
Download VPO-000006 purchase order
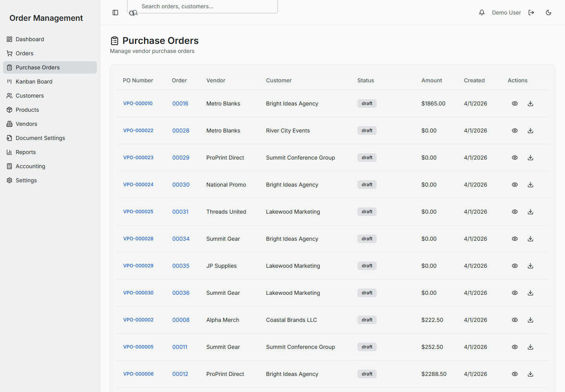pos(530,374)
